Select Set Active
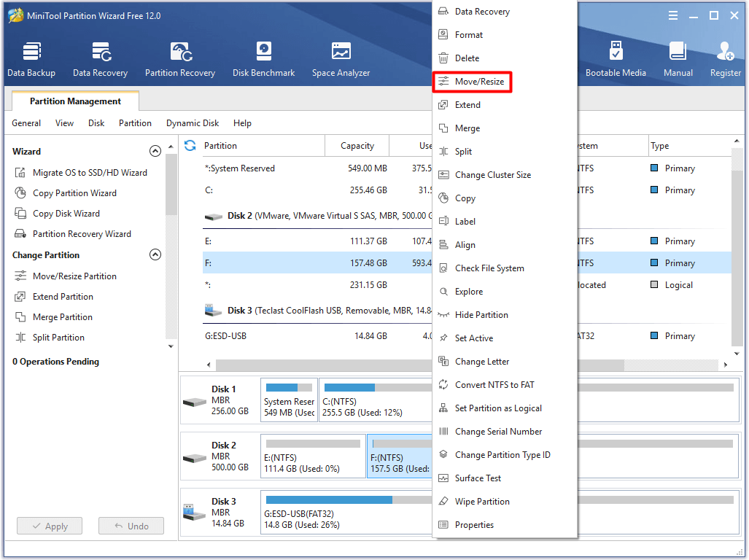The height and width of the screenshot is (560, 749). [x=505, y=338]
